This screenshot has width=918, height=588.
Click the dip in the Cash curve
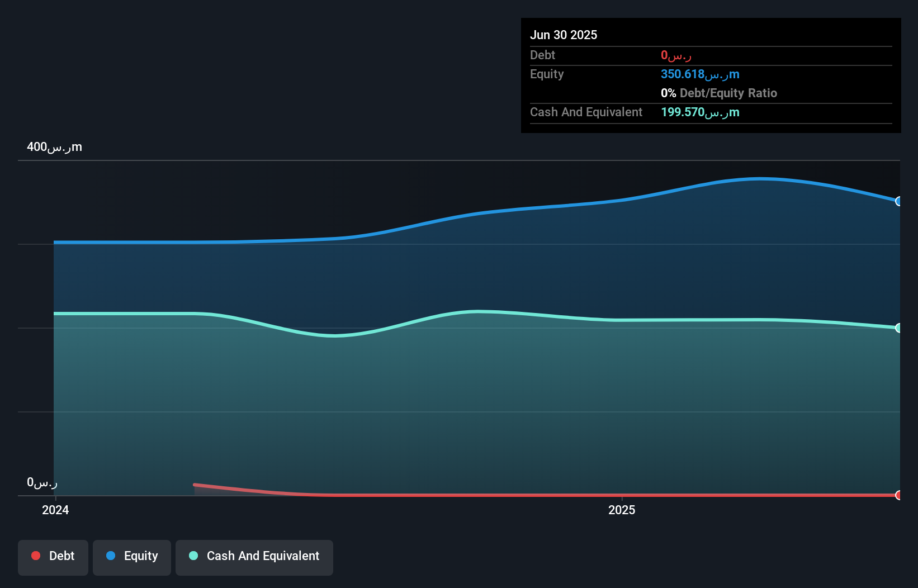(x=334, y=335)
